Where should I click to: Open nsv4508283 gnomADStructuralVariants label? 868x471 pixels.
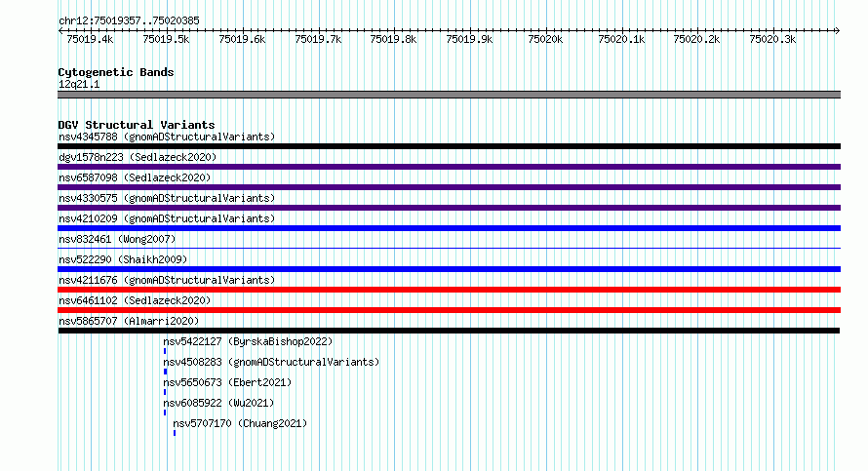(x=271, y=362)
